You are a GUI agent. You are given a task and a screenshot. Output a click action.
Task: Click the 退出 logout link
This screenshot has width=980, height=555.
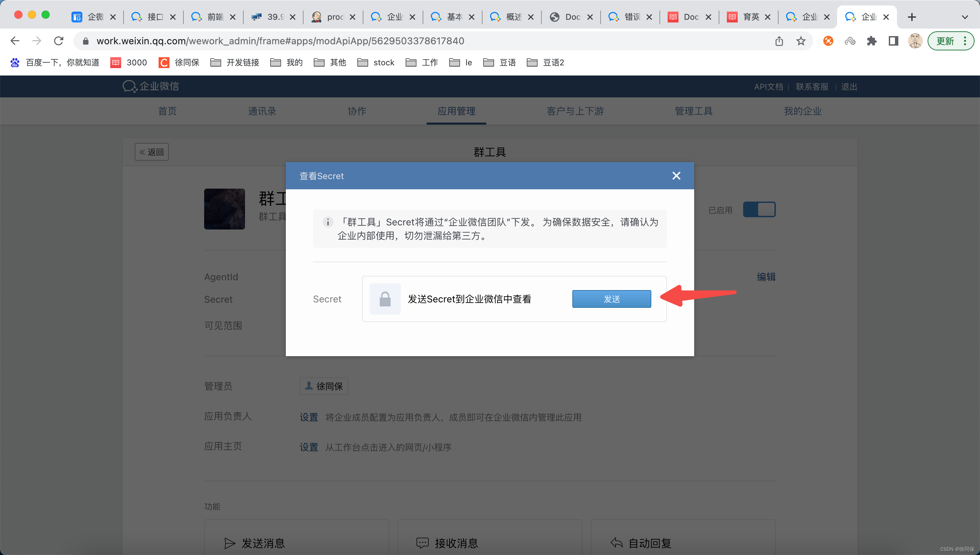[x=849, y=86]
